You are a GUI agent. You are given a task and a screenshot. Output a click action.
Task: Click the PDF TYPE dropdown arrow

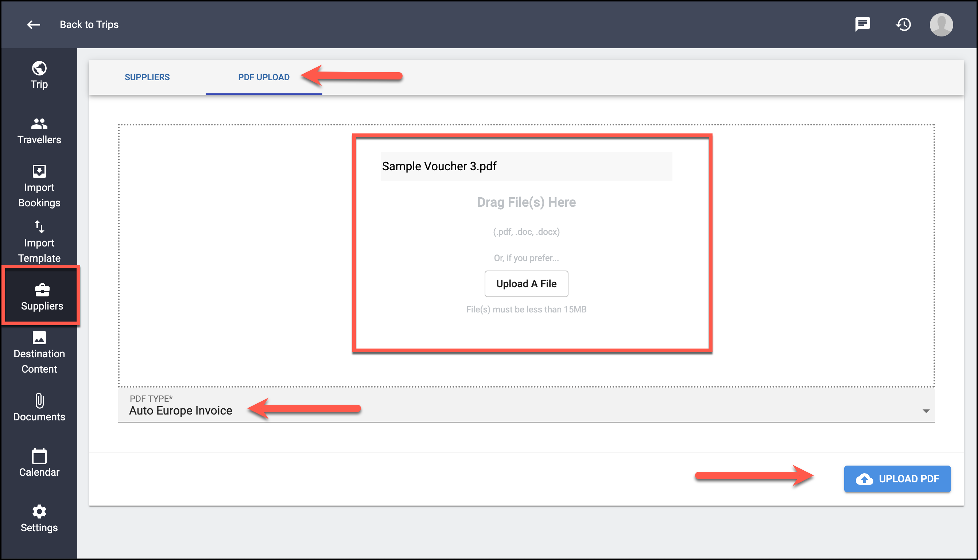(926, 411)
